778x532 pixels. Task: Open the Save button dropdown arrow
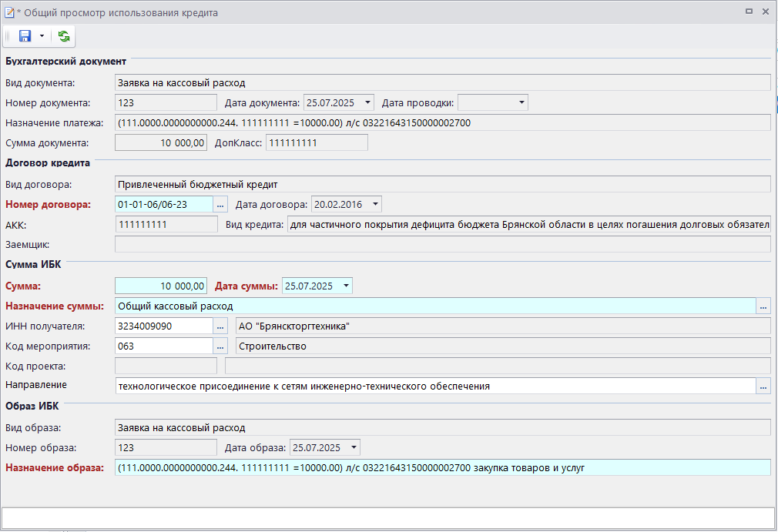click(x=42, y=36)
